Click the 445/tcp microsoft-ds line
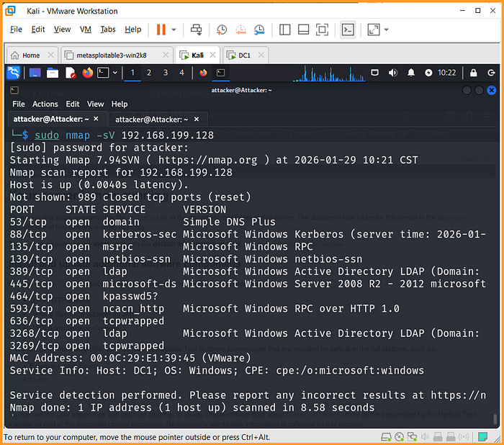This screenshot has width=504, height=445. coord(248,284)
